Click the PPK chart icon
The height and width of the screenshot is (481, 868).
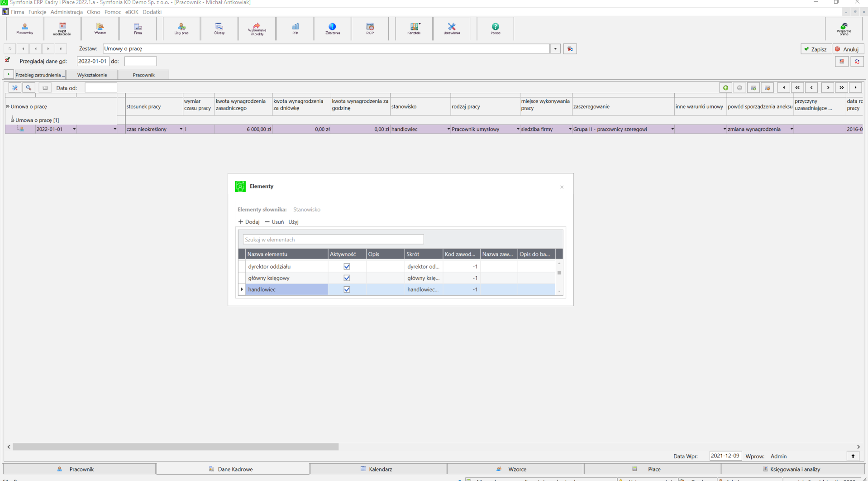(x=295, y=29)
